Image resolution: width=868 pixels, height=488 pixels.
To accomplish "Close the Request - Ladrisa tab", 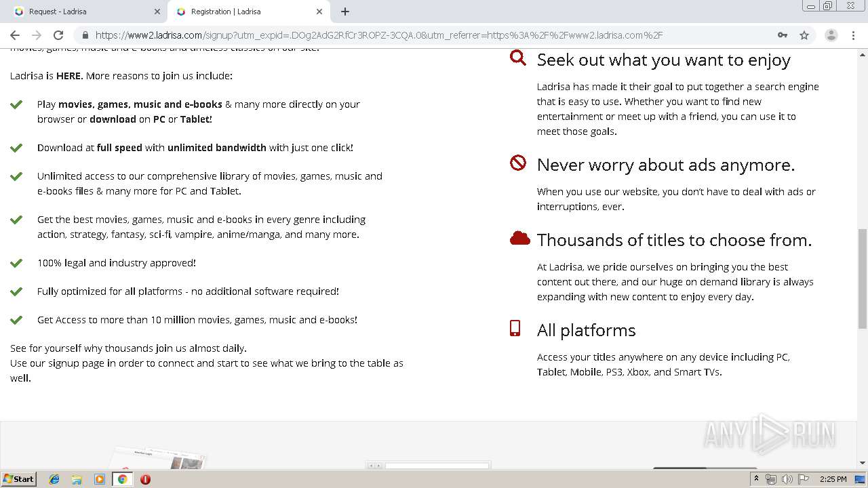I will point(157,12).
